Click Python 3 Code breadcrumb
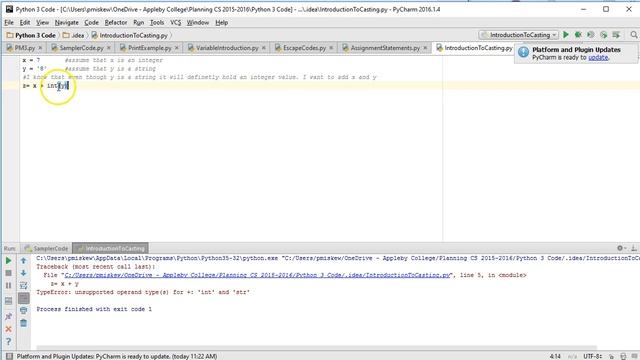This screenshot has height=360, width=640. coord(31,36)
